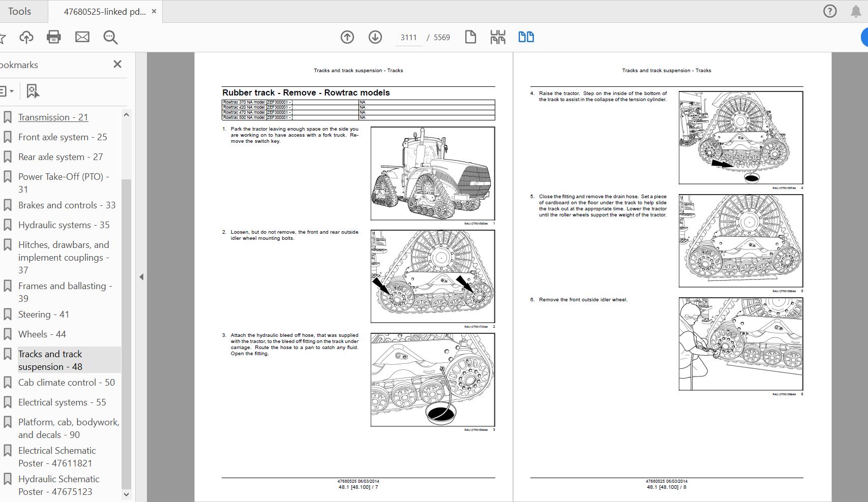Close the 47680525-linked pdf tab

point(154,11)
